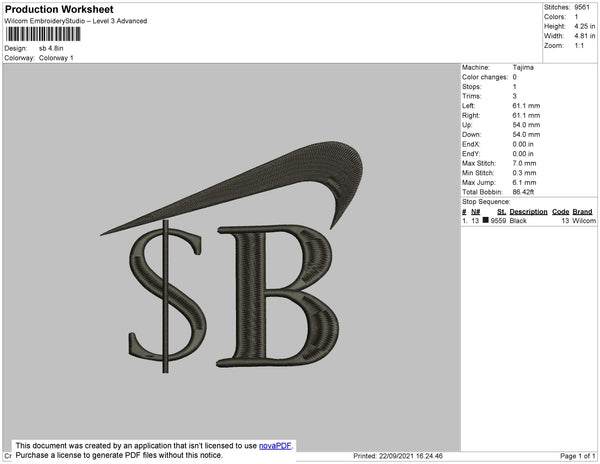Click the Right value 61.1 mm
The image size is (600, 464).
pyautogui.click(x=526, y=115)
